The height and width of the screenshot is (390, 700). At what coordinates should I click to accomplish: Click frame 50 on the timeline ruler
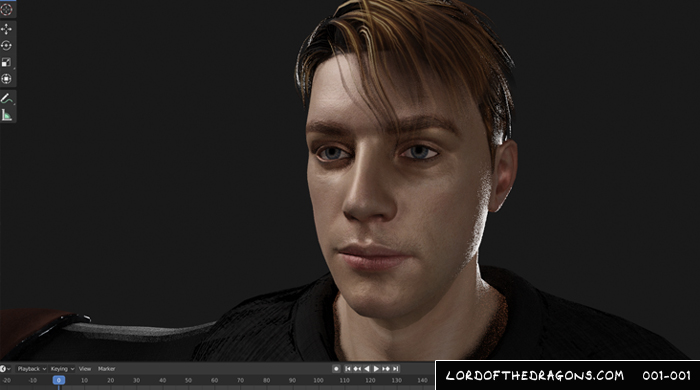click(x=188, y=380)
